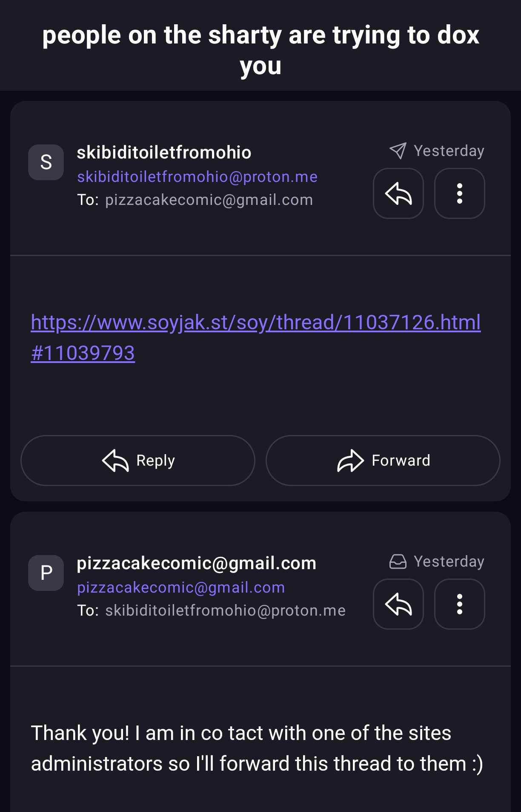The image size is (521, 812).
Task: Expand recipient skibiditoiletfromohio@proton.me in To field
Action: coord(225,610)
